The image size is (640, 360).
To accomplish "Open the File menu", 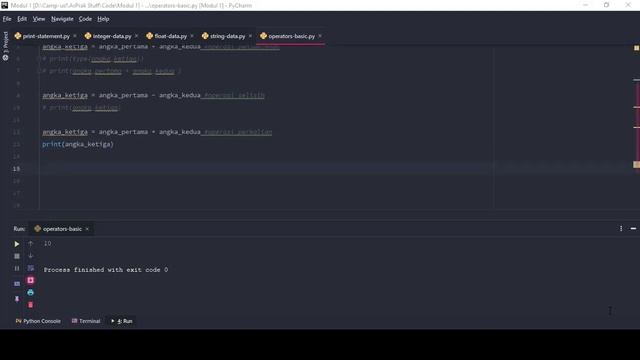I will click(7, 19).
